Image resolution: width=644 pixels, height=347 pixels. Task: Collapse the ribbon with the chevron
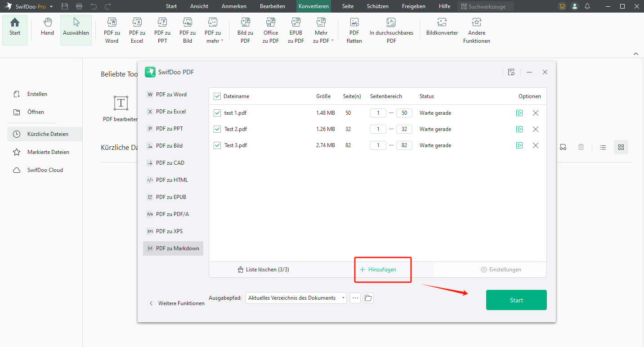[636, 54]
